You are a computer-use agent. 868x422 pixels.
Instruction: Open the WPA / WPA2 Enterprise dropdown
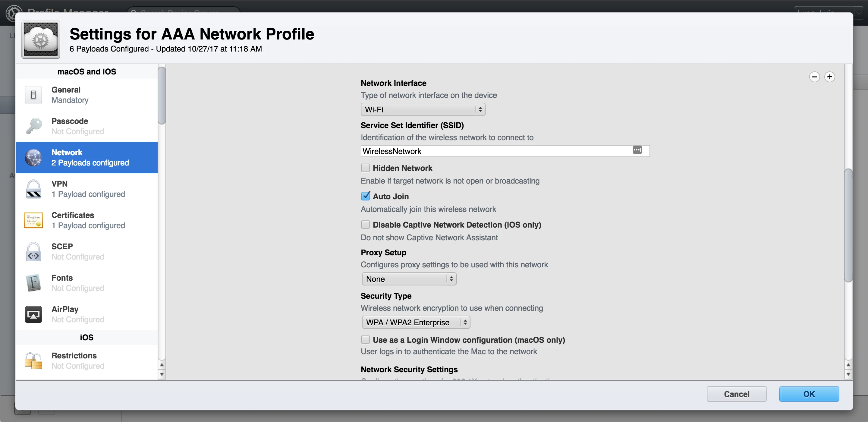point(416,323)
